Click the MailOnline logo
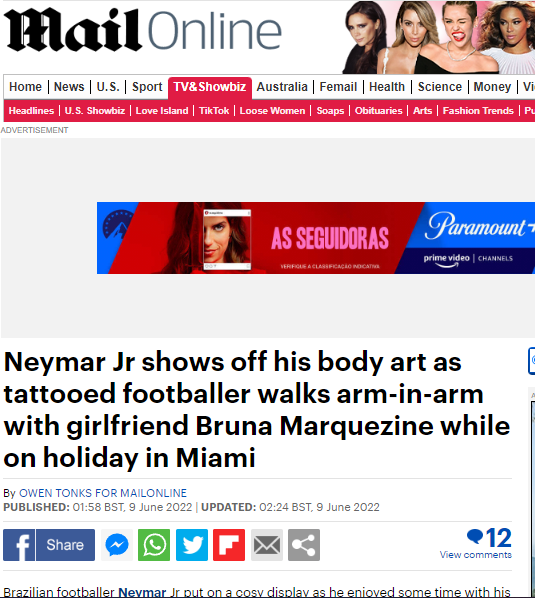This screenshot has height=598, width=535. (143, 31)
